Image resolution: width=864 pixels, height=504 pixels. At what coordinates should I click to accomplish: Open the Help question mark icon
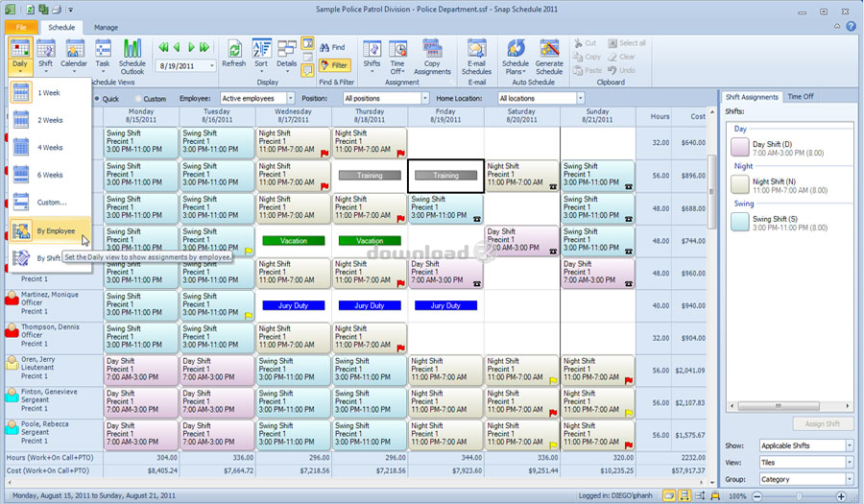(852, 26)
